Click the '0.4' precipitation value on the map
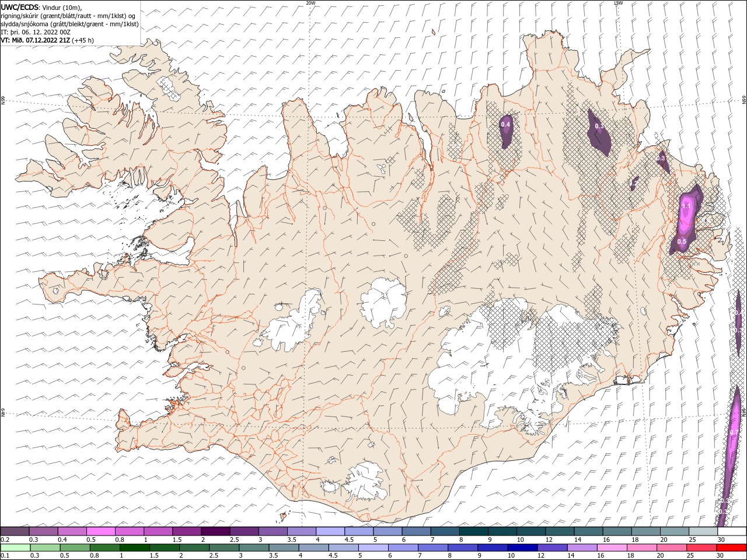Image resolution: width=747 pixels, height=560 pixels. tap(505, 124)
